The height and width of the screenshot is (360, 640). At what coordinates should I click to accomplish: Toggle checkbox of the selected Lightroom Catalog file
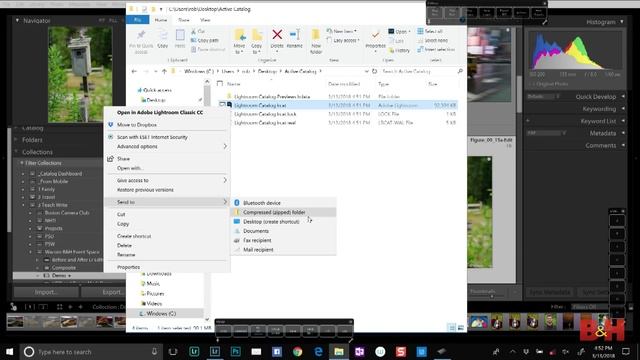tap(222, 105)
